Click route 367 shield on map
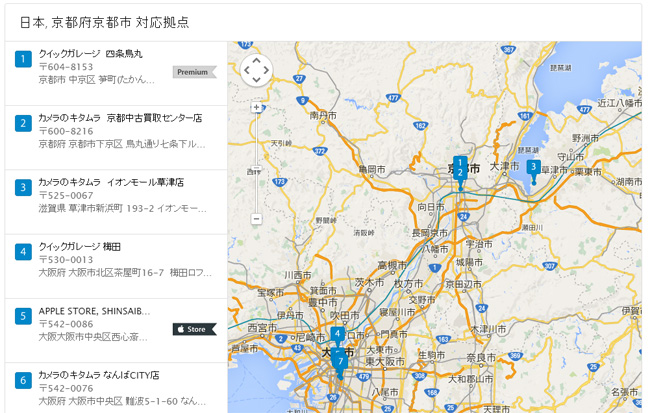650x413 pixels. coord(508,50)
